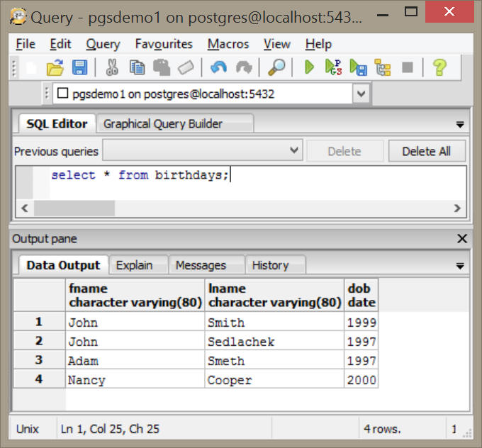This screenshot has width=482, height=448.
Task: Run the pgScript execute icon
Action: [334, 67]
